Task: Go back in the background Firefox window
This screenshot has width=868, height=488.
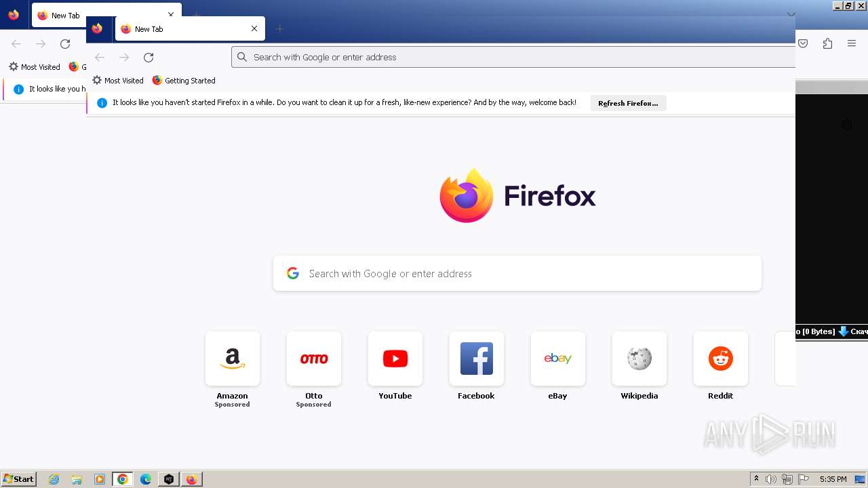Action: click(16, 43)
